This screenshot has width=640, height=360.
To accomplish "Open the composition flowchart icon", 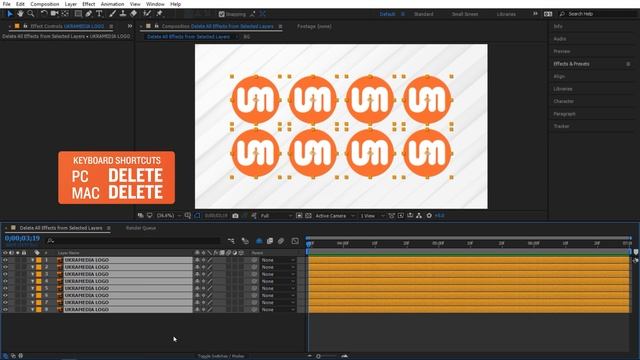I will [419, 216].
